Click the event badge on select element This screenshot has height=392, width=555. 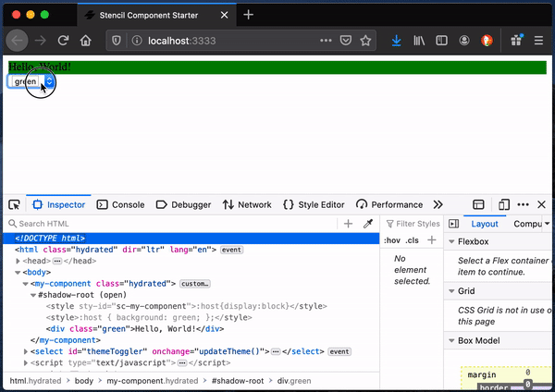point(339,351)
